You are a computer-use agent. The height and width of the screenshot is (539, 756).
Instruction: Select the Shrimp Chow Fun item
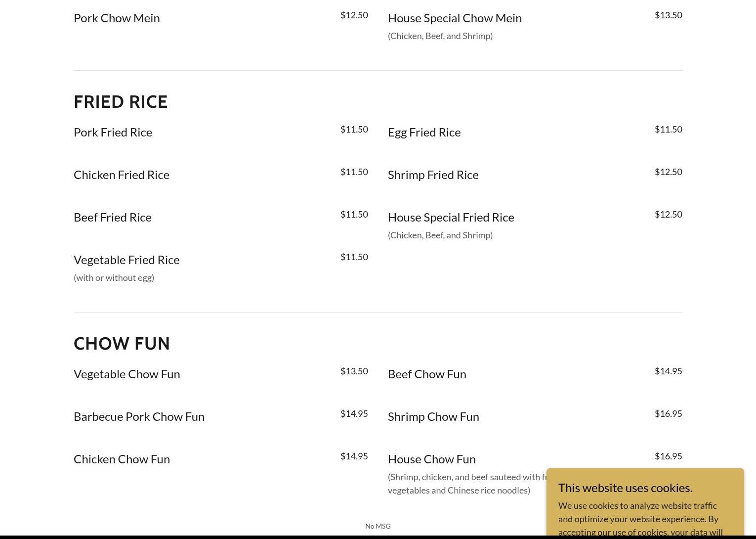tap(433, 416)
